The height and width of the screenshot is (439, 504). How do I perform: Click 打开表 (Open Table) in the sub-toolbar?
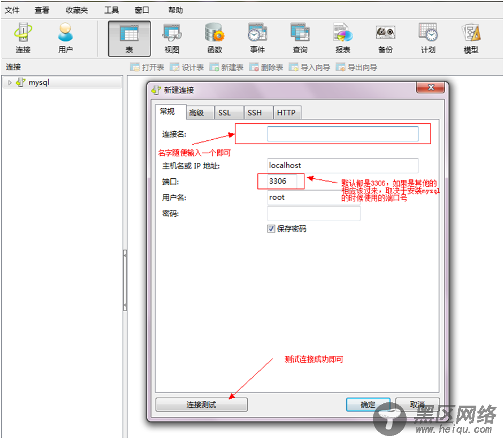point(147,67)
